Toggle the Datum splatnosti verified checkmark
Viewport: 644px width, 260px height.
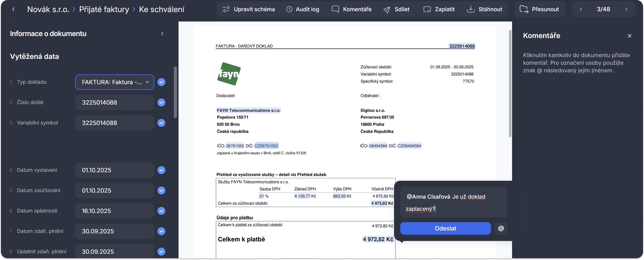(161, 211)
